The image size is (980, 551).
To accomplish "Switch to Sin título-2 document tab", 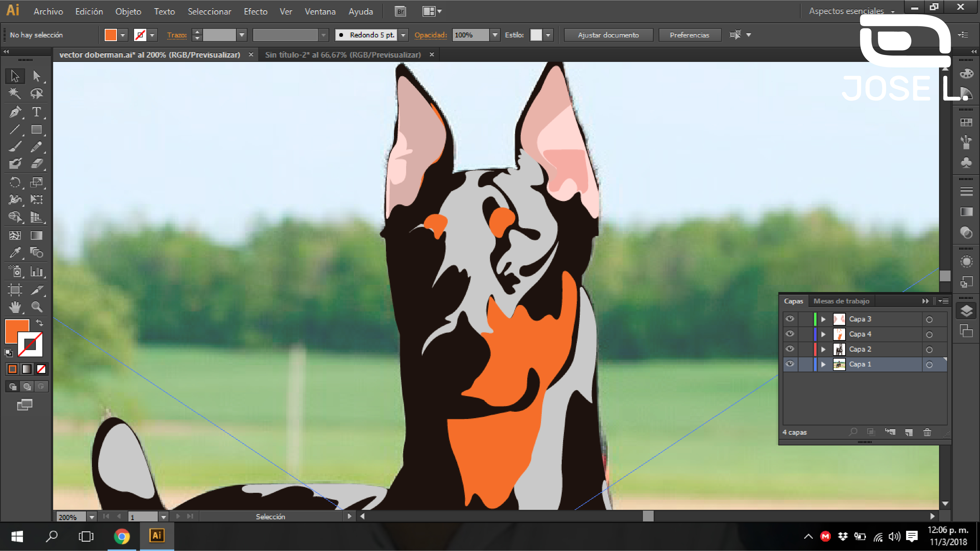I will tap(343, 55).
